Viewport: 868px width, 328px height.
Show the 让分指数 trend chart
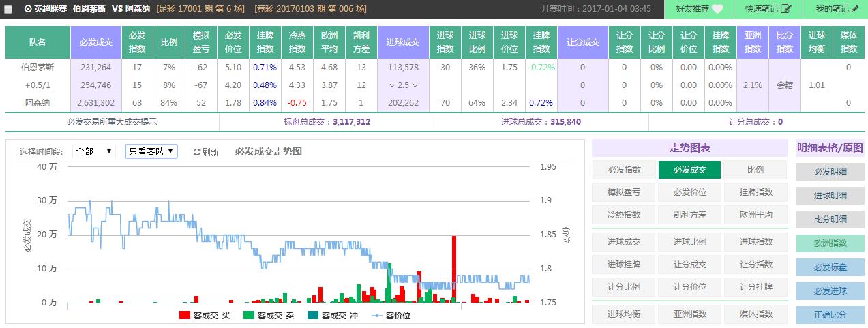tap(755, 264)
